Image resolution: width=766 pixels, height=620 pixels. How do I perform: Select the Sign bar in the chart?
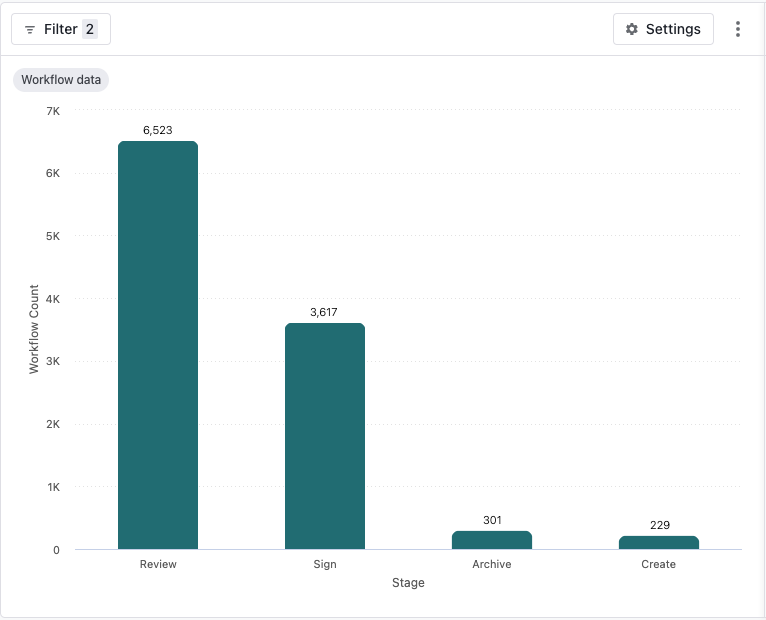(325, 436)
